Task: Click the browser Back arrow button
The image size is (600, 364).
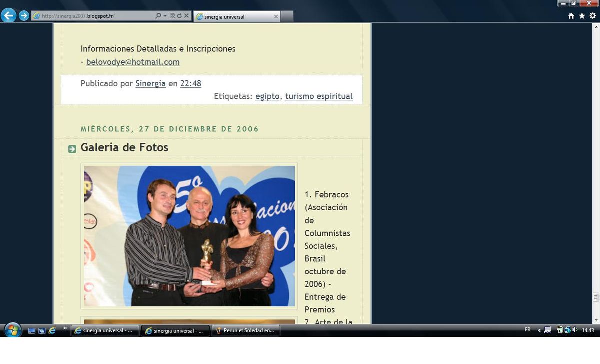Action: (x=8, y=16)
